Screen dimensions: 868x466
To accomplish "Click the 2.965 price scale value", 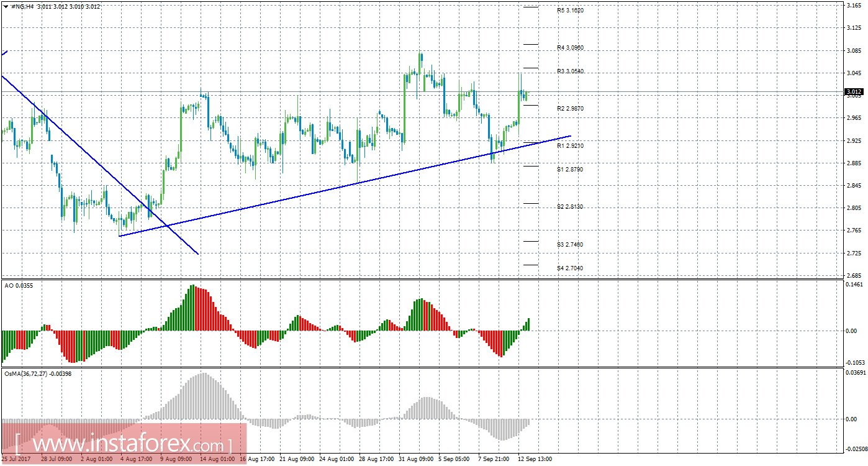I will point(853,118).
